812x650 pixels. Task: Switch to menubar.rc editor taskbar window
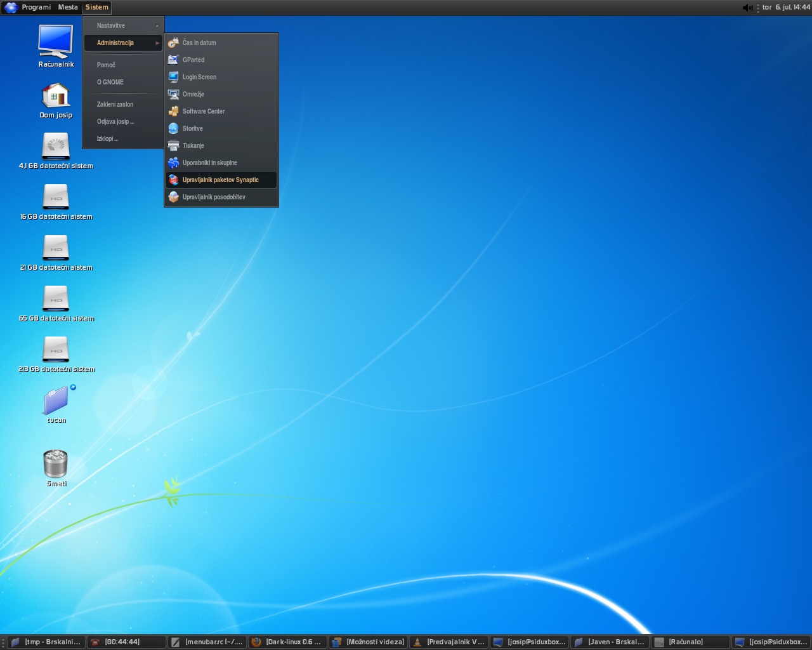pyautogui.click(x=206, y=642)
